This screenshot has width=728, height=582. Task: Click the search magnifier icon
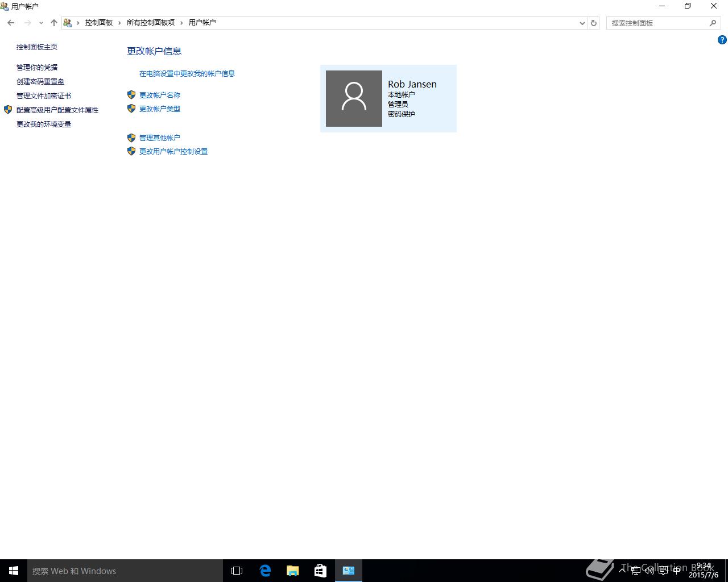point(713,23)
